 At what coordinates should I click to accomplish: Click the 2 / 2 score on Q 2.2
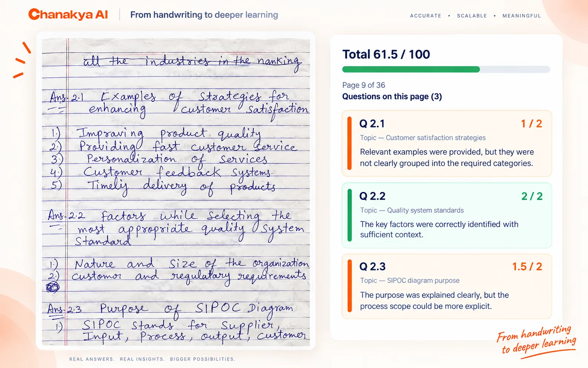(x=532, y=196)
